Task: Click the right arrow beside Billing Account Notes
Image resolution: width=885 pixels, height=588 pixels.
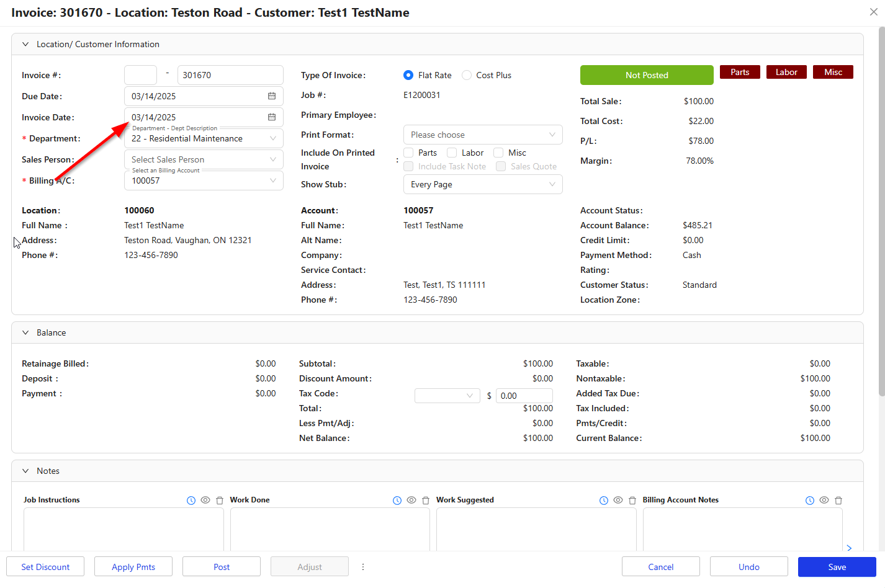Action: click(x=849, y=548)
